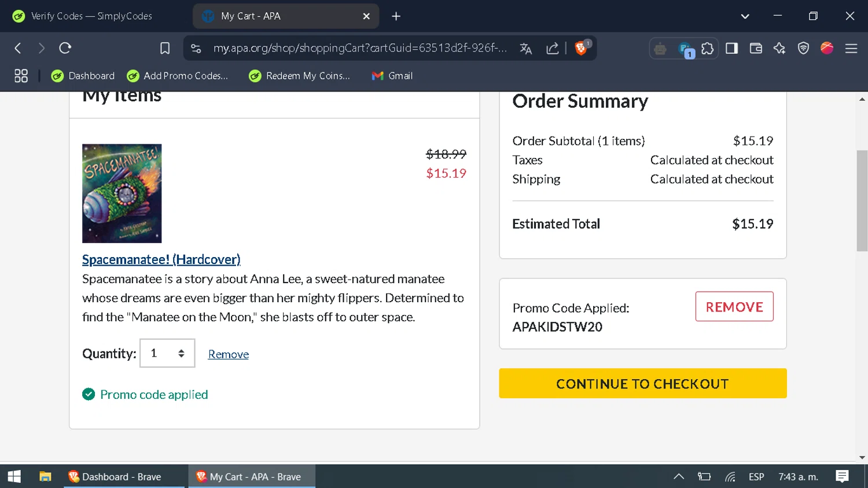Remove the Spacemanatee item from cart
This screenshot has width=868, height=488.
[x=229, y=354]
